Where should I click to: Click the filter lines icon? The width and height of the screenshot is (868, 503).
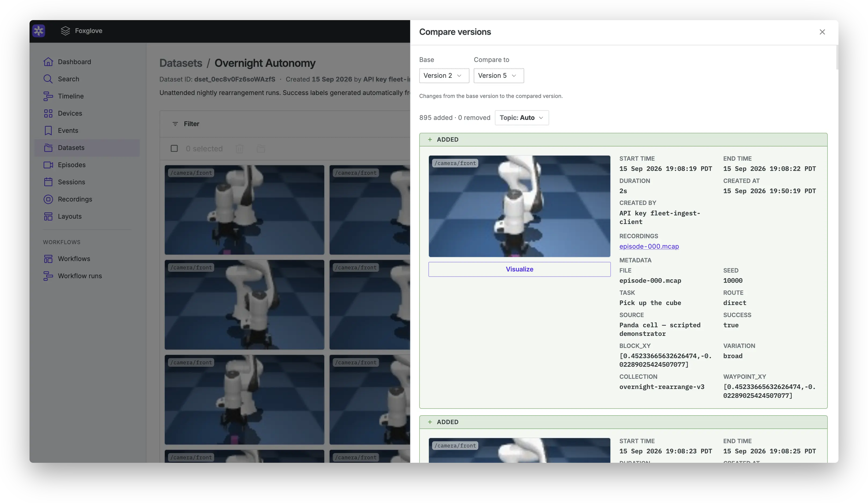[x=175, y=124]
